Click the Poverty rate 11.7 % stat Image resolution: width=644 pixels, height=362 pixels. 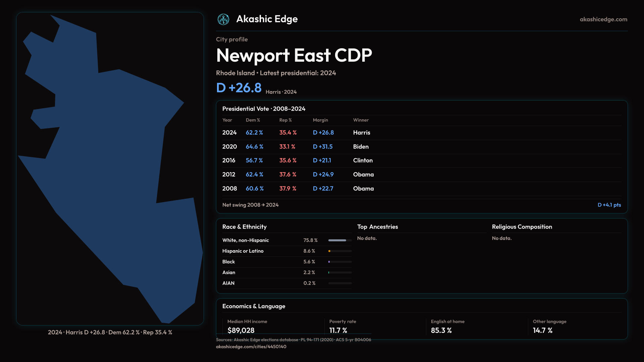pyautogui.click(x=338, y=330)
